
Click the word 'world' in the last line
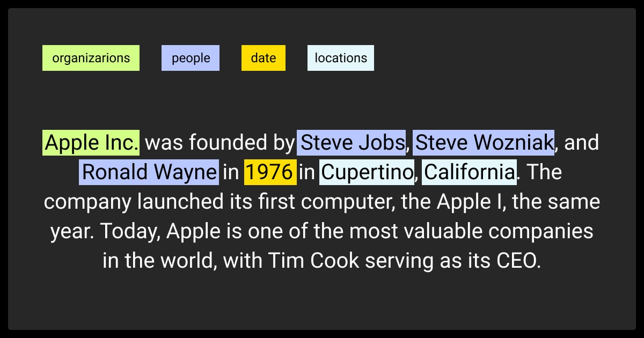click(186, 261)
